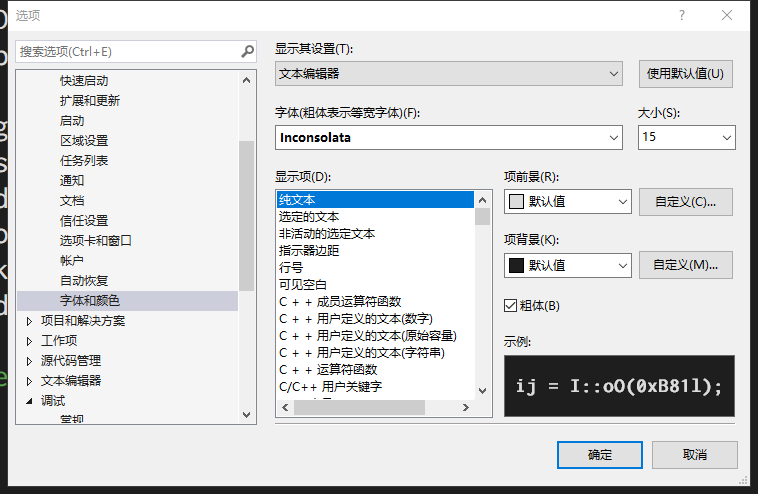The width and height of the screenshot is (758, 494).
Task: Close the 选项 dialog window
Action: [x=727, y=15]
